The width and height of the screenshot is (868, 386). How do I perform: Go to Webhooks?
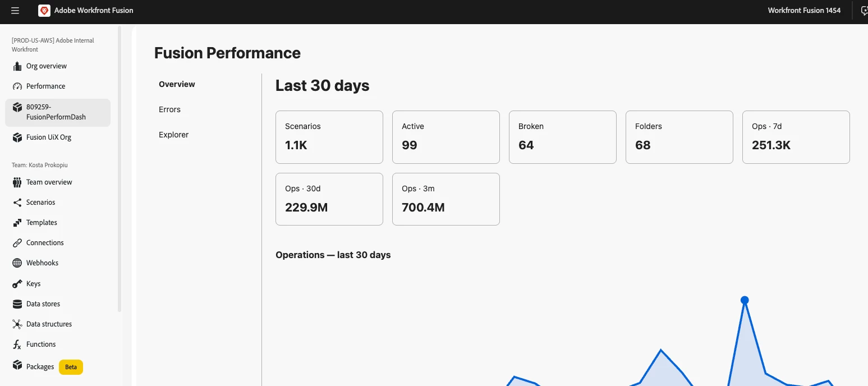click(x=42, y=263)
